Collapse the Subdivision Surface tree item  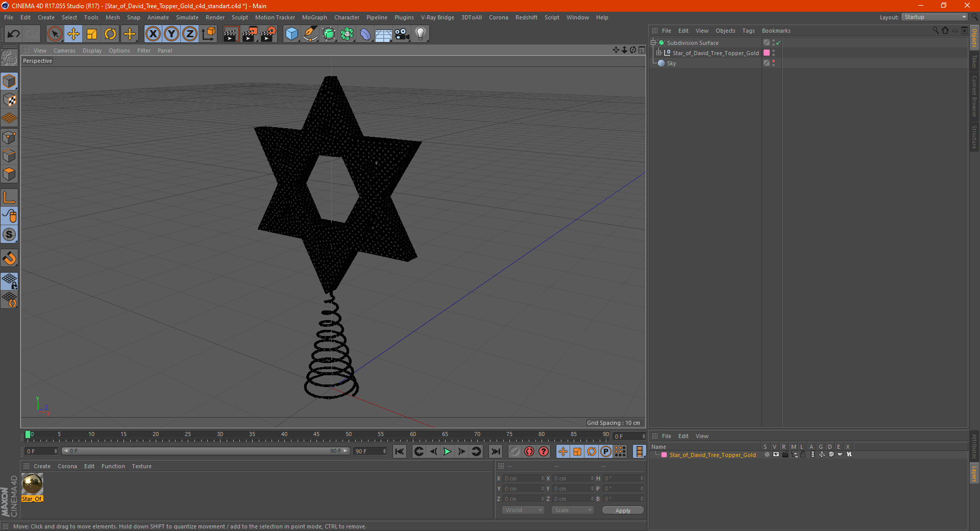(x=653, y=43)
